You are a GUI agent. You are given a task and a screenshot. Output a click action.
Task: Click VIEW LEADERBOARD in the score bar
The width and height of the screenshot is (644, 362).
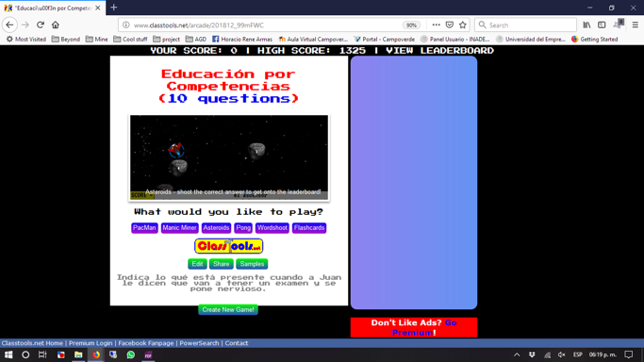pos(440,51)
